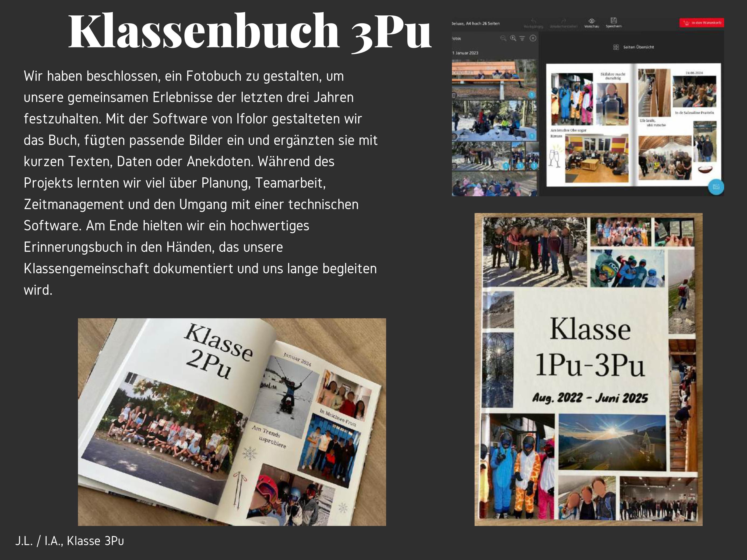Image resolution: width=747 pixels, height=560 pixels.
Task: Select the 'In dr Salzsaline Pratteln' caption
Action: point(694,113)
